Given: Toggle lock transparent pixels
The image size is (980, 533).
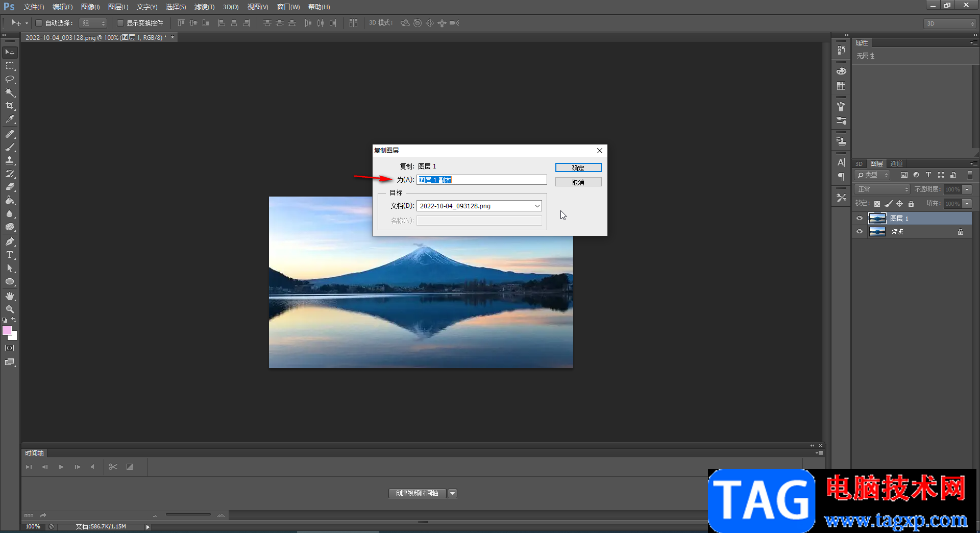Looking at the screenshot, I should click(877, 204).
